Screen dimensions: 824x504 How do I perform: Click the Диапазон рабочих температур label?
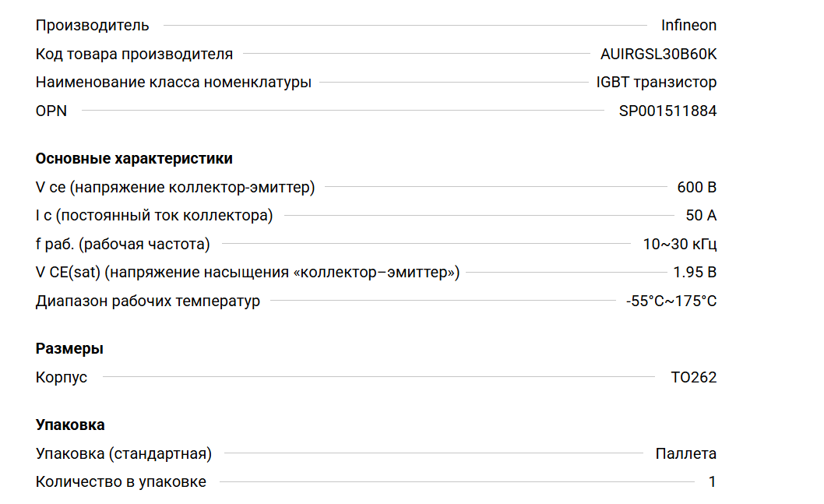coord(148,301)
